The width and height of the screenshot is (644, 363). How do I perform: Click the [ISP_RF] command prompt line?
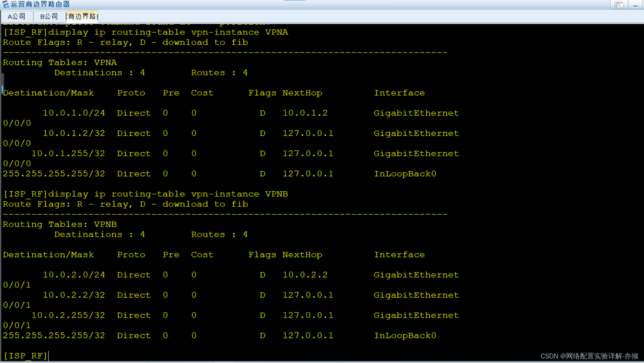click(x=25, y=356)
